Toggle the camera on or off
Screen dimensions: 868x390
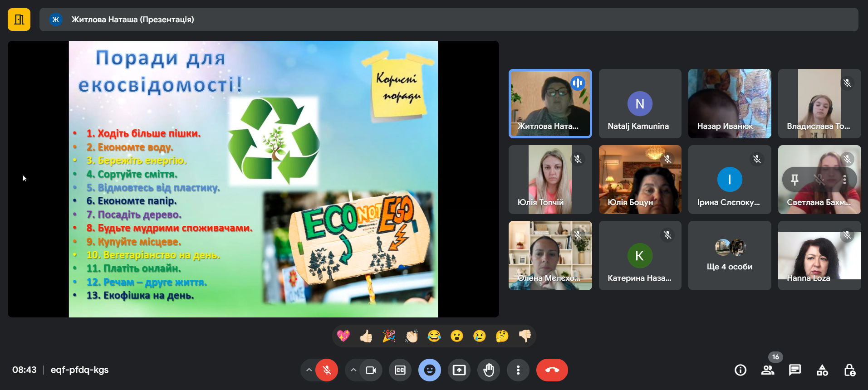371,370
